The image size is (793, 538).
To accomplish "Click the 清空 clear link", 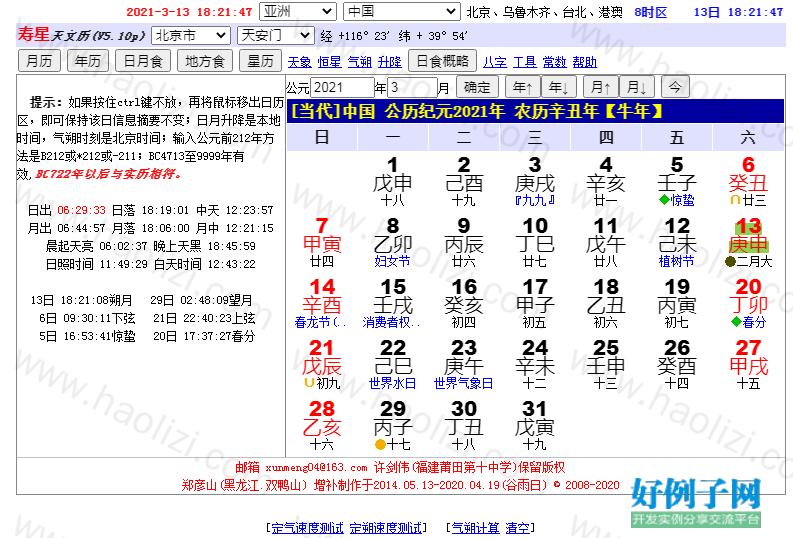I will pyautogui.click(x=517, y=528).
